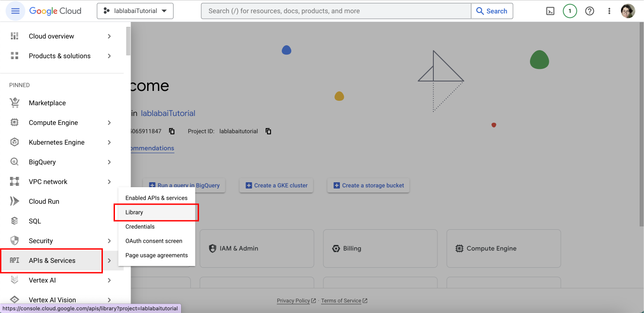Select APIs & Services in sidebar
The image size is (644, 313).
click(x=52, y=261)
